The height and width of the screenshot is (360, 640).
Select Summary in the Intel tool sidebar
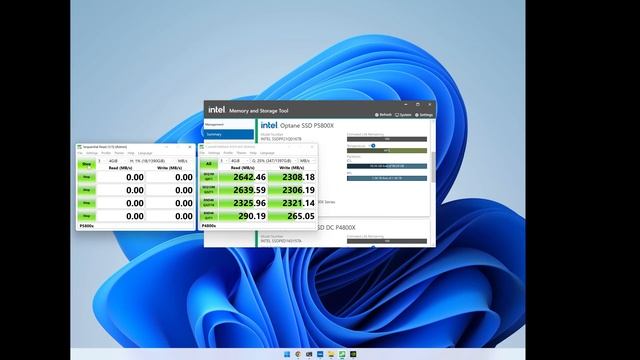229,134
